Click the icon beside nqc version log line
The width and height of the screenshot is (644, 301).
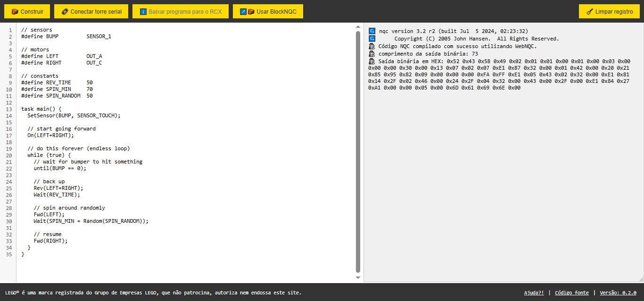tap(372, 31)
